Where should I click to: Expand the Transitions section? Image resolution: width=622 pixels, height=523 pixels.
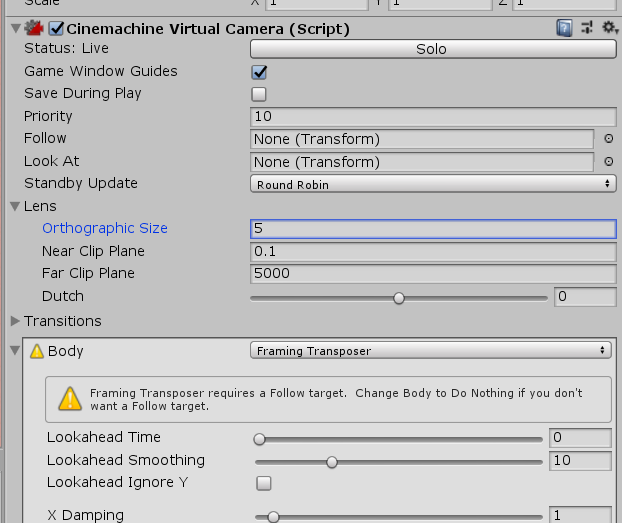point(15,321)
